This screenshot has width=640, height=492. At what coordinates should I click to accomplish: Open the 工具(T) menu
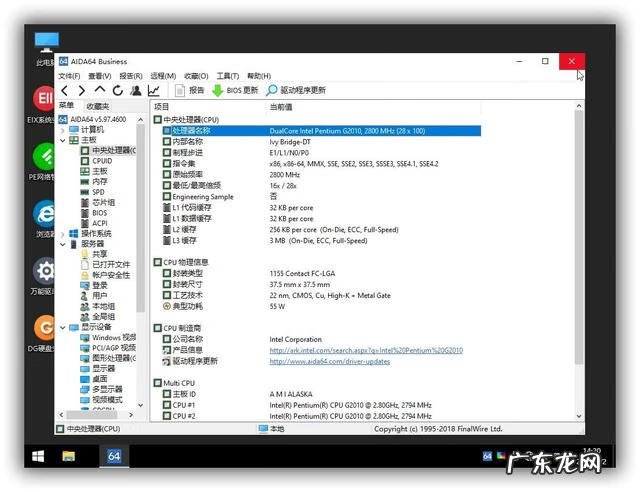point(228,75)
